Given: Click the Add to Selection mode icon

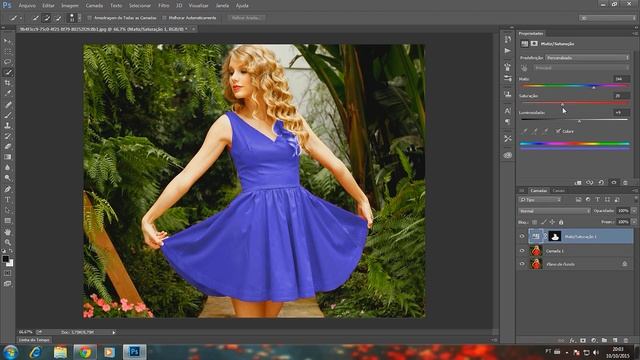Looking at the screenshot, I should 47,18.
